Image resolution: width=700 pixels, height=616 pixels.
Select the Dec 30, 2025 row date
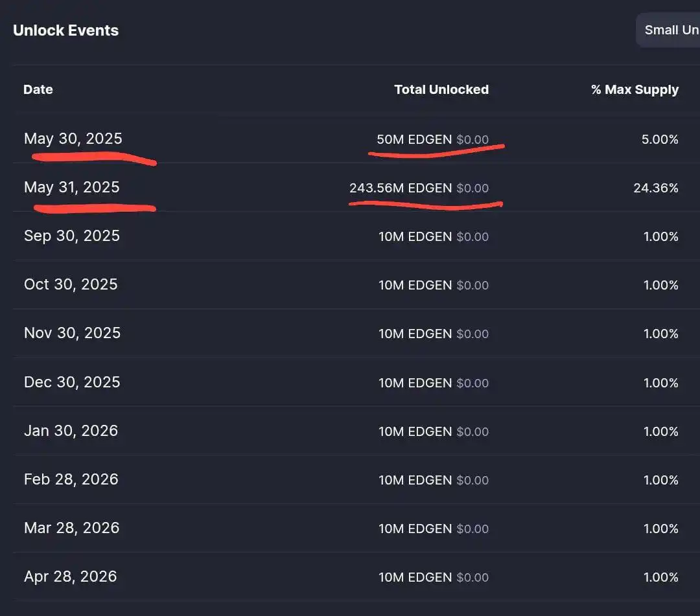(72, 382)
